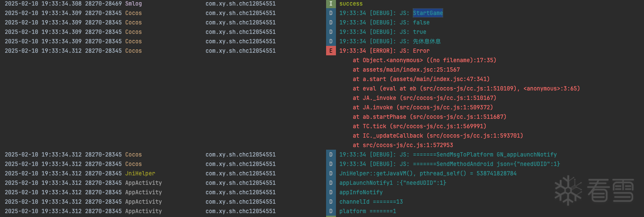Click the timestamp on the platform row
This screenshot has height=217, width=644.
pyautogui.click(x=43, y=211)
